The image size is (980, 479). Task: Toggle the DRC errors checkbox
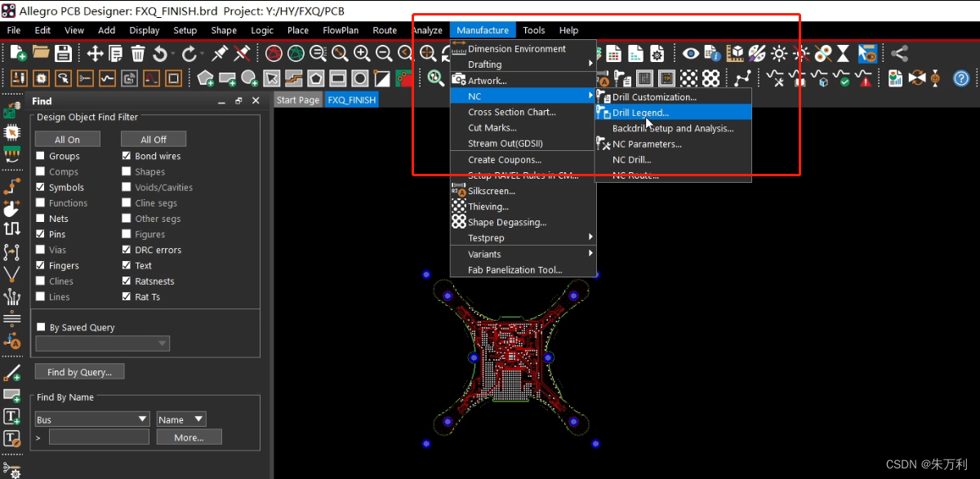[127, 250]
